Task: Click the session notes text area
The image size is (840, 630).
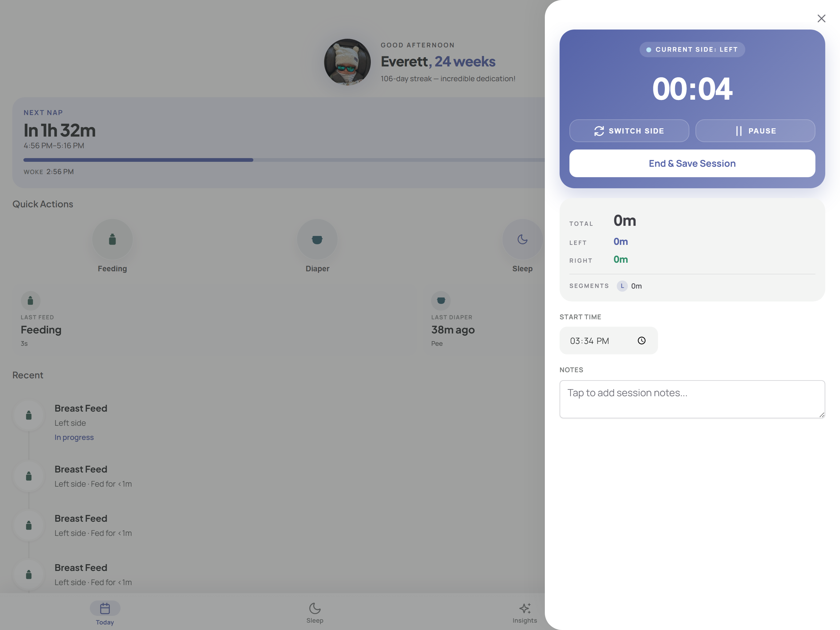Action: pyautogui.click(x=692, y=399)
